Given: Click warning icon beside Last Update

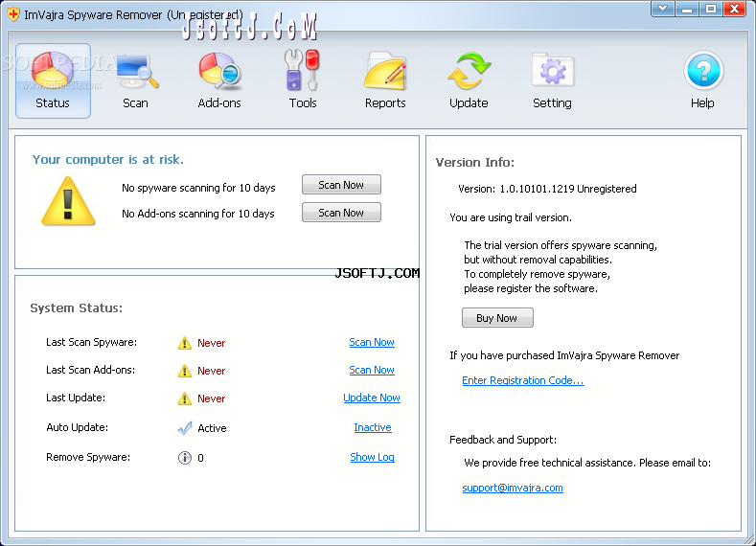Looking at the screenshot, I should pyautogui.click(x=185, y=398).
